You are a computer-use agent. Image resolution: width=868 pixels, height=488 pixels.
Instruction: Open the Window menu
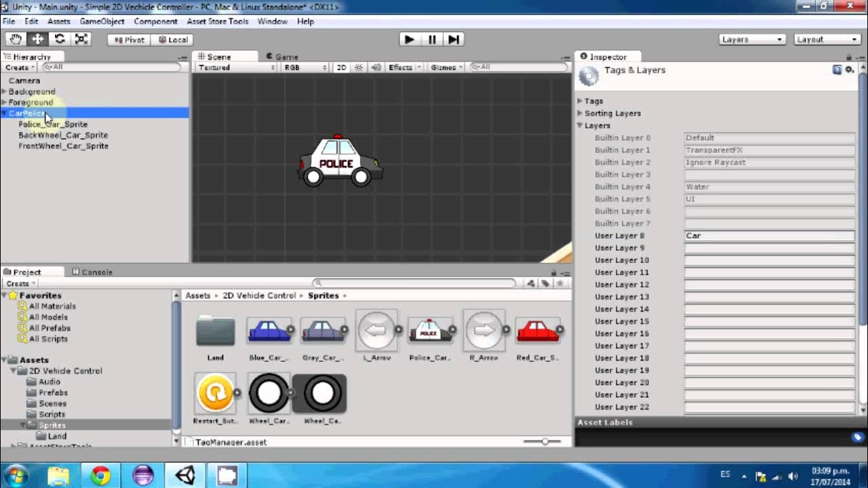273,21
